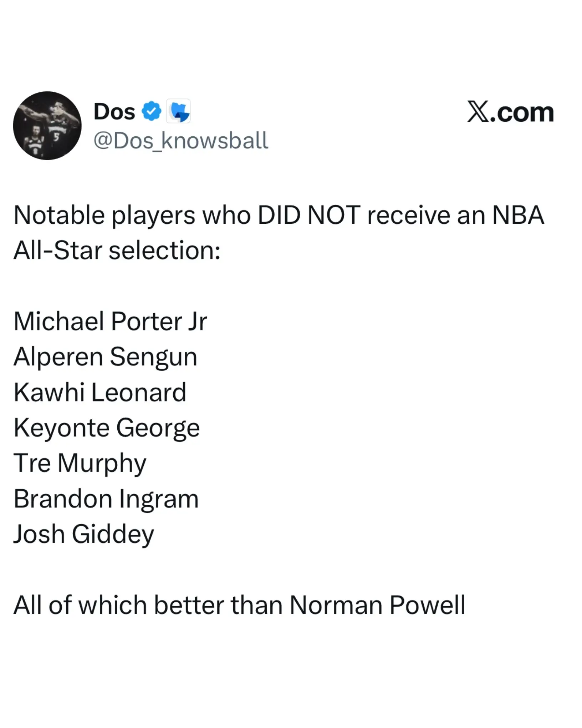Image resolution: width=582 pixels, height=728 pixels.
Task: Click the X logo in X.com
Action: pos(478,112)
